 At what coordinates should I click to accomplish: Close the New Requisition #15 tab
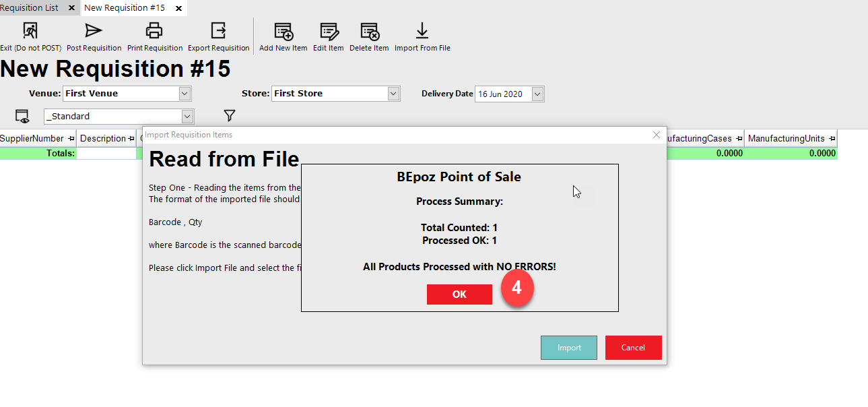[x=178, y=8]
